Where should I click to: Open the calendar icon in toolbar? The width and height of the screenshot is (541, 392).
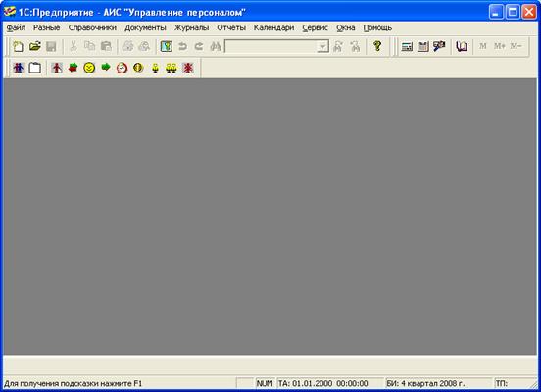pos(423,47)
